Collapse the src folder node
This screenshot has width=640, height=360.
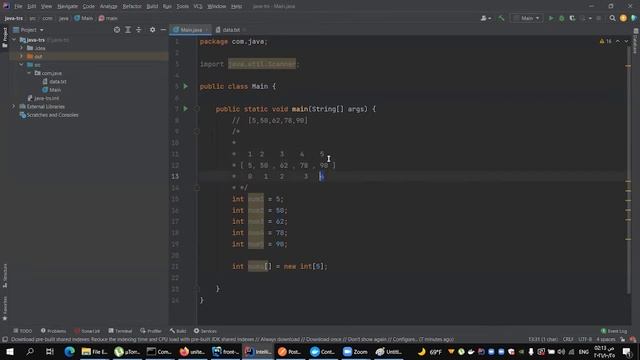tap(22, 65)
